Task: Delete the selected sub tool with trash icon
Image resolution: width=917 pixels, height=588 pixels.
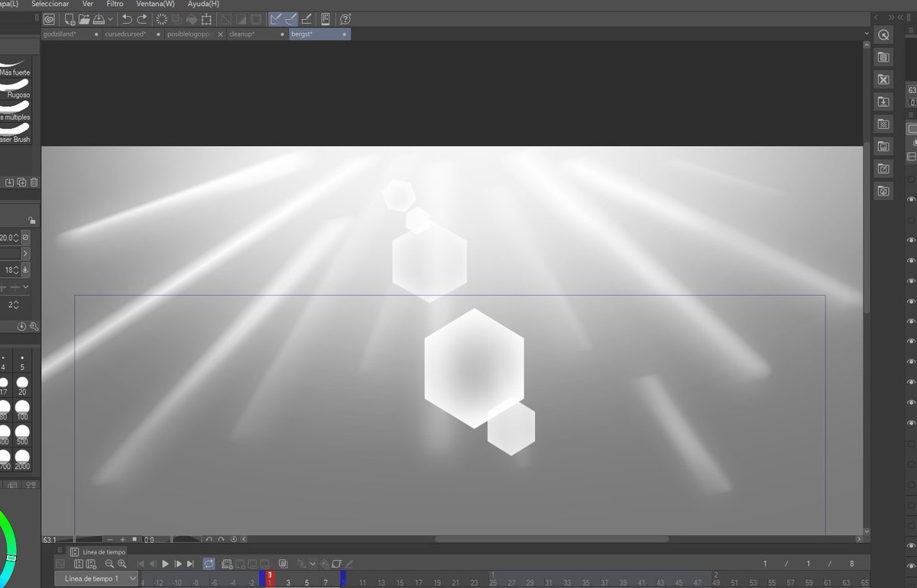Action: (x=34, y=182)
